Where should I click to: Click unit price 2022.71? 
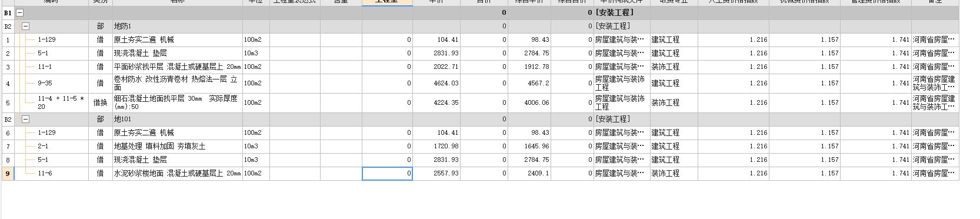pyautogui.click(x=446, y=67)
